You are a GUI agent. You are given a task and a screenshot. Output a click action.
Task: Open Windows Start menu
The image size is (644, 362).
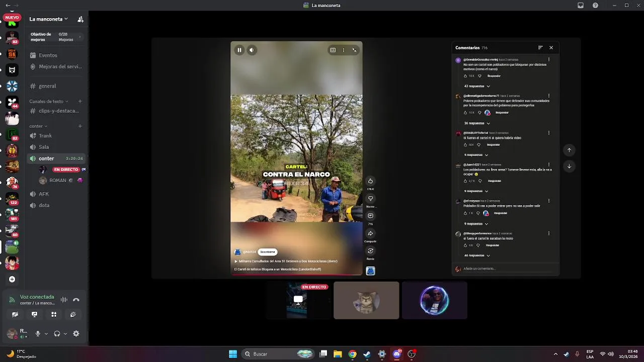[233, 354]
